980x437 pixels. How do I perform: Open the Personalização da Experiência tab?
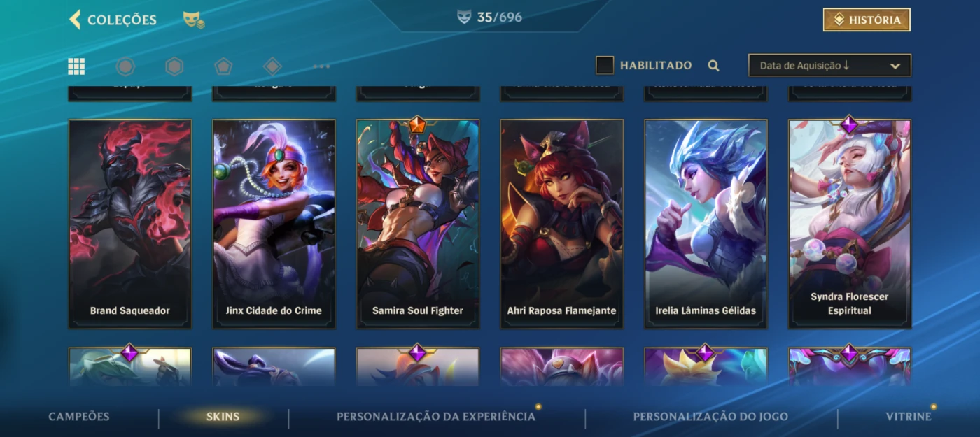(x=436, y=417)
